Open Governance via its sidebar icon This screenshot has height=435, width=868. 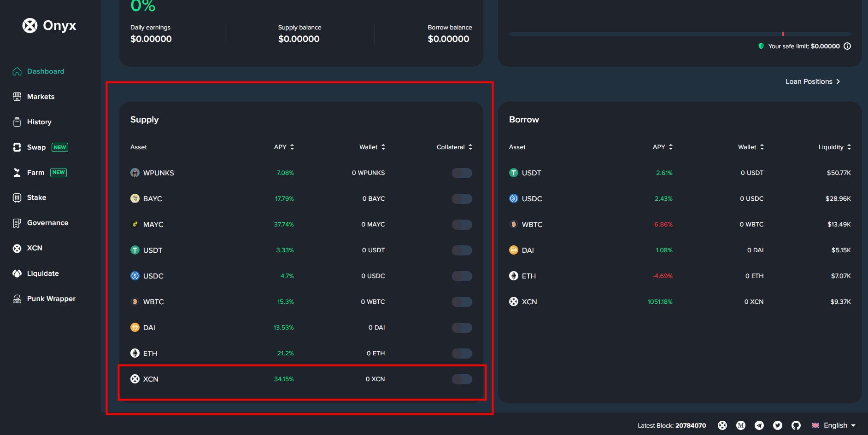[x=17, y=223]
